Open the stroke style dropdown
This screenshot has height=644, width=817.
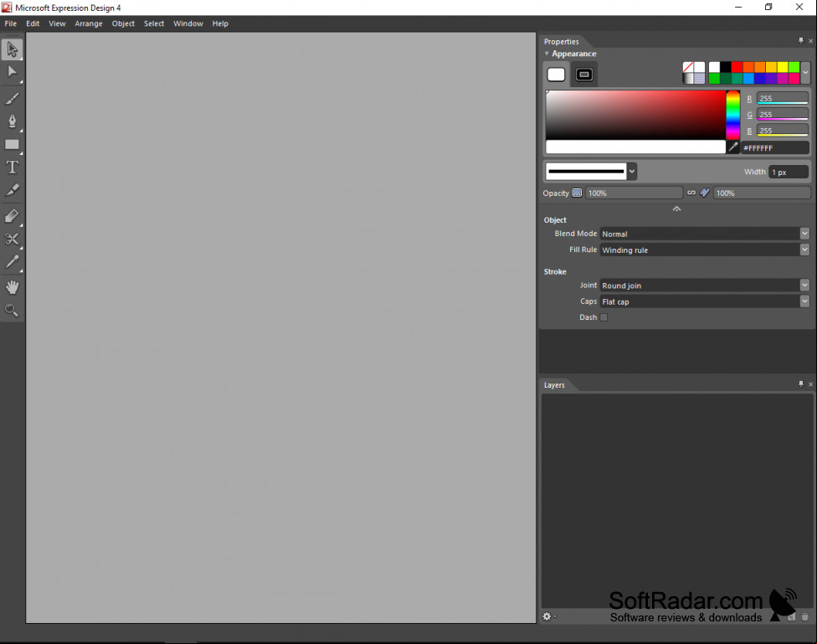[632, 171]
